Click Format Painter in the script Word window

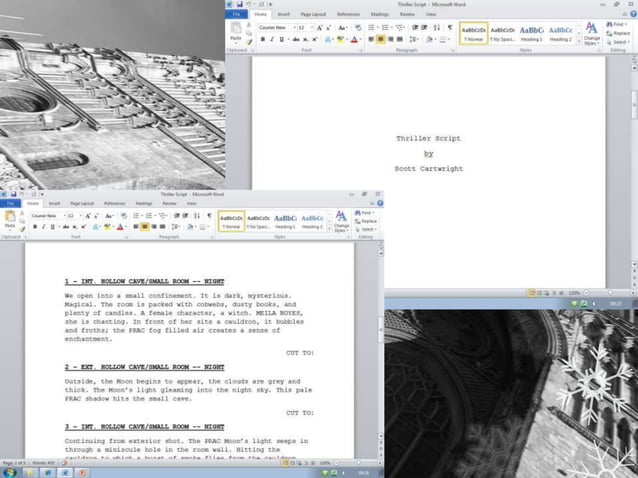click(22, 230)
